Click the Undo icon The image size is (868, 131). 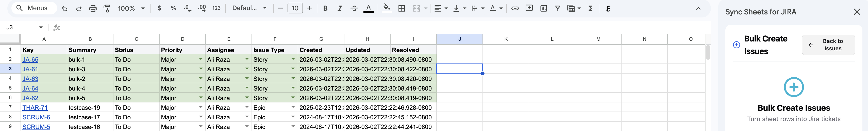(x=64, y=8)
